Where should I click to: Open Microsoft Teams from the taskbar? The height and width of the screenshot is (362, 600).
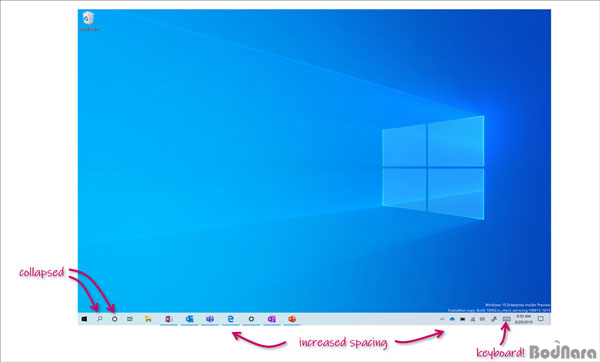tap(210, 319)
